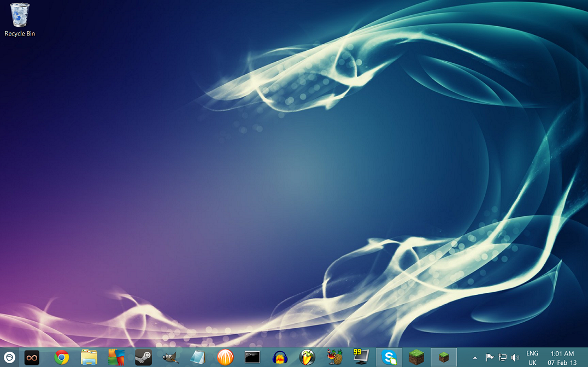Open the BitTorrent client

[x=225, y=358]
